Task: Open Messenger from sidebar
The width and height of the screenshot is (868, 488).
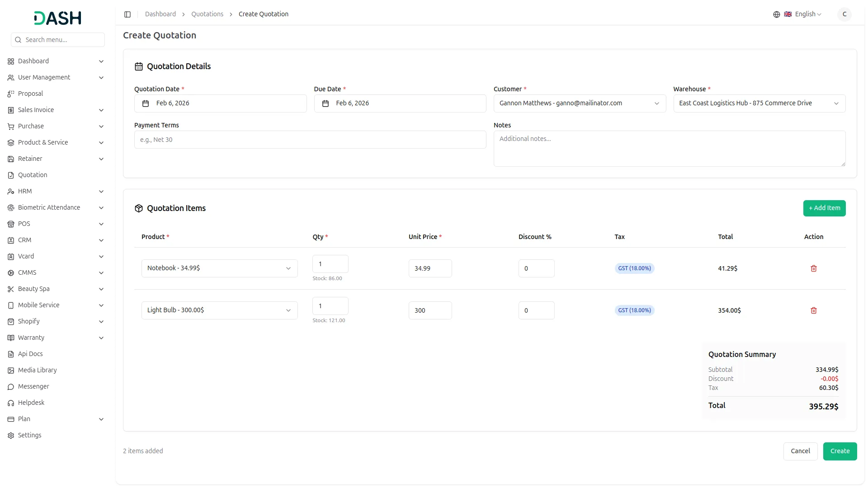Action: coord(33,386)
